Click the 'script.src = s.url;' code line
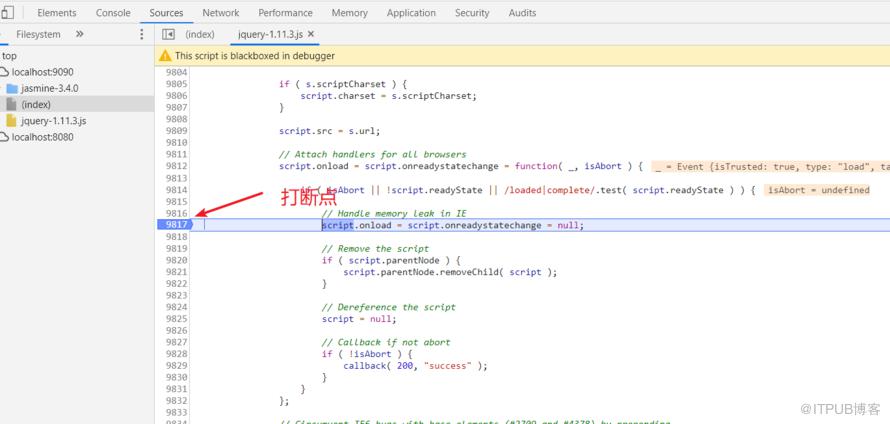The width and height of the screenshot is (890, 424). click(329, 131)
